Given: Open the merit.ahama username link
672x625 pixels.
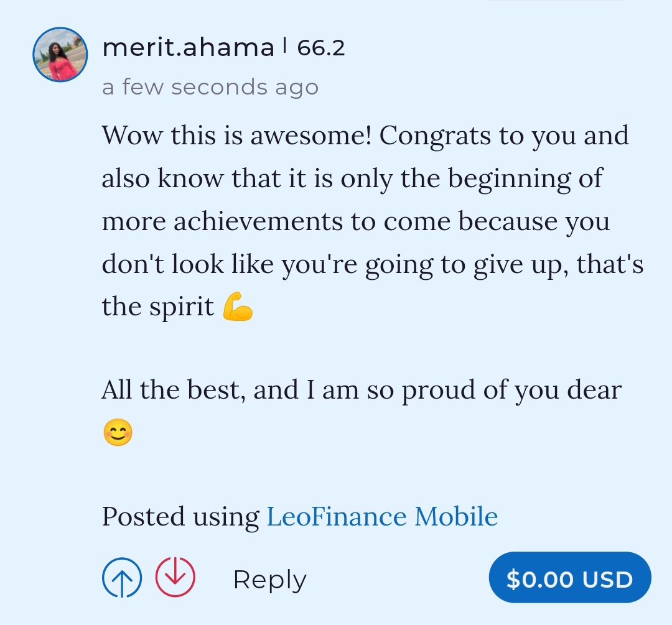Looking at the screenshot, I should 188,48.
